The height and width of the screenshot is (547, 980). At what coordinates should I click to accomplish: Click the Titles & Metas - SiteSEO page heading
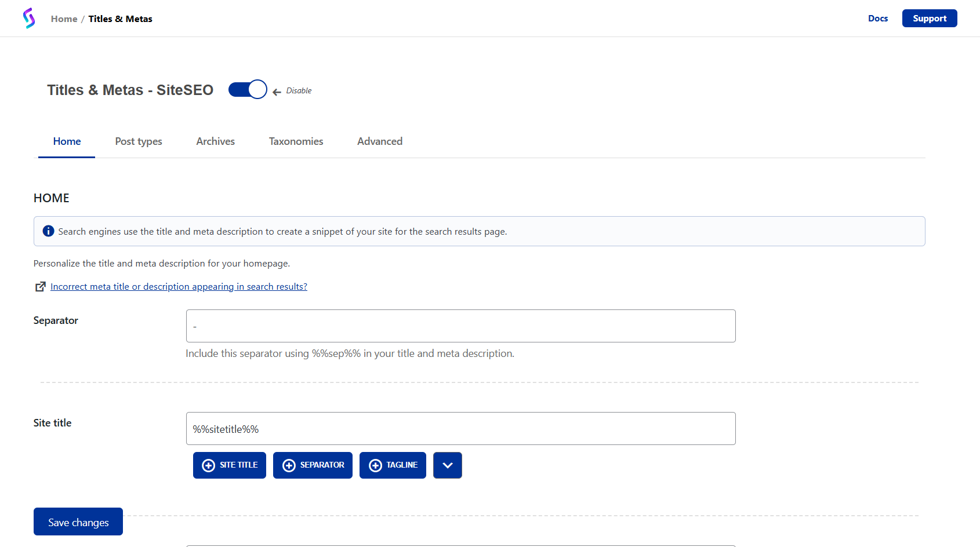[x=130, y=90]
